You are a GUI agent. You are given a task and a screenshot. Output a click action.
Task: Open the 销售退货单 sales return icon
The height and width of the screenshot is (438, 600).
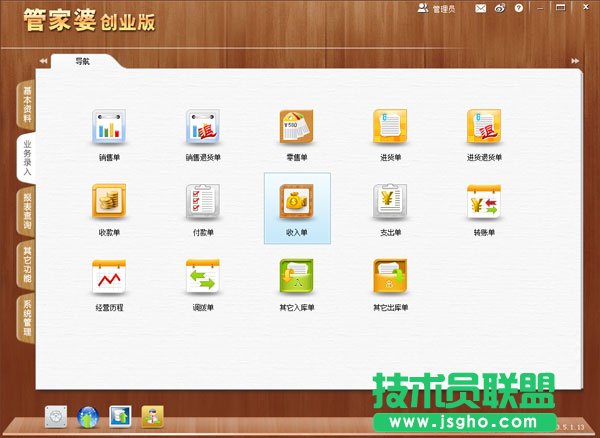point(203,127)
